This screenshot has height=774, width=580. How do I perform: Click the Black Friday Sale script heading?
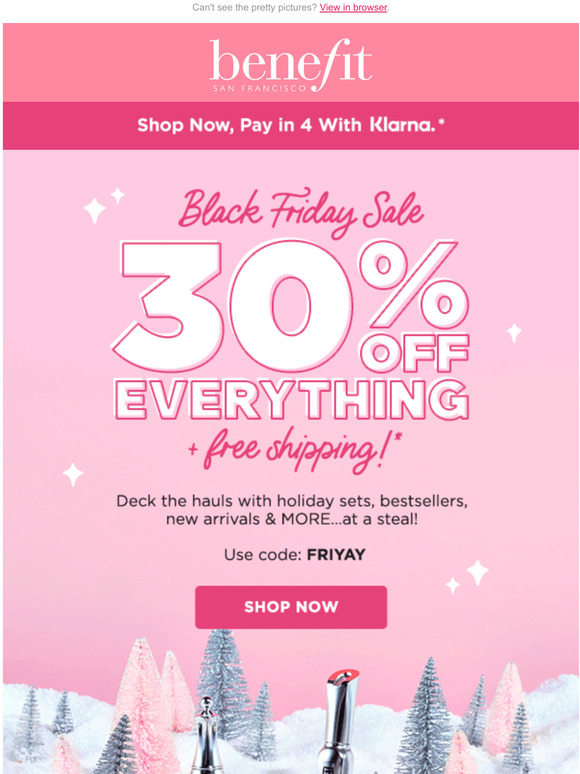301,211
